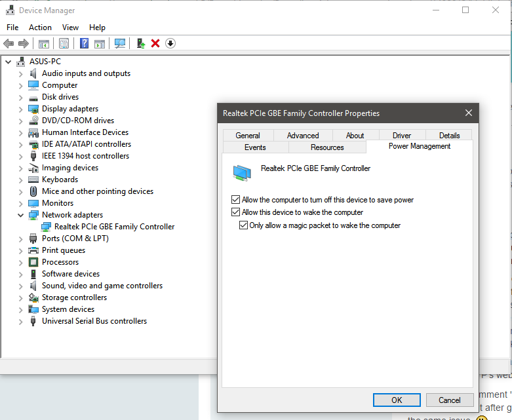Open the Action menu
The width and height of the screenshot is (512, 420).
point(40,28)
